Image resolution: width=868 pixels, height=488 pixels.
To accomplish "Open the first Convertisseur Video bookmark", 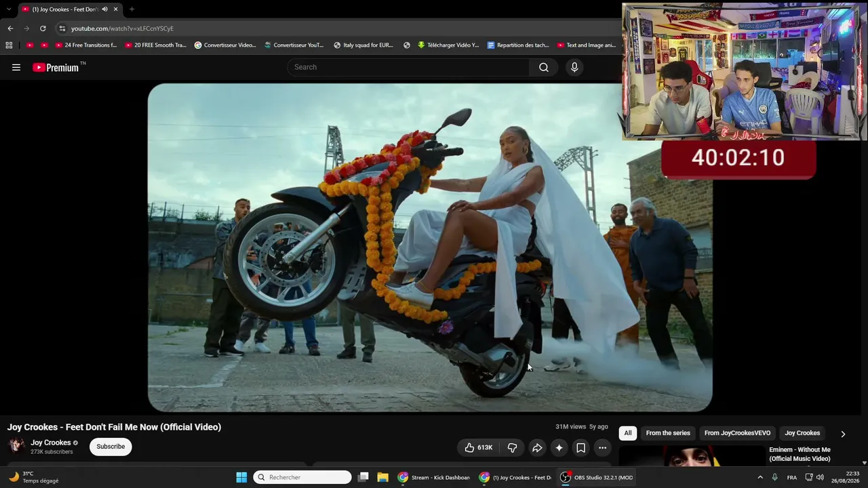I will (225, 45).
